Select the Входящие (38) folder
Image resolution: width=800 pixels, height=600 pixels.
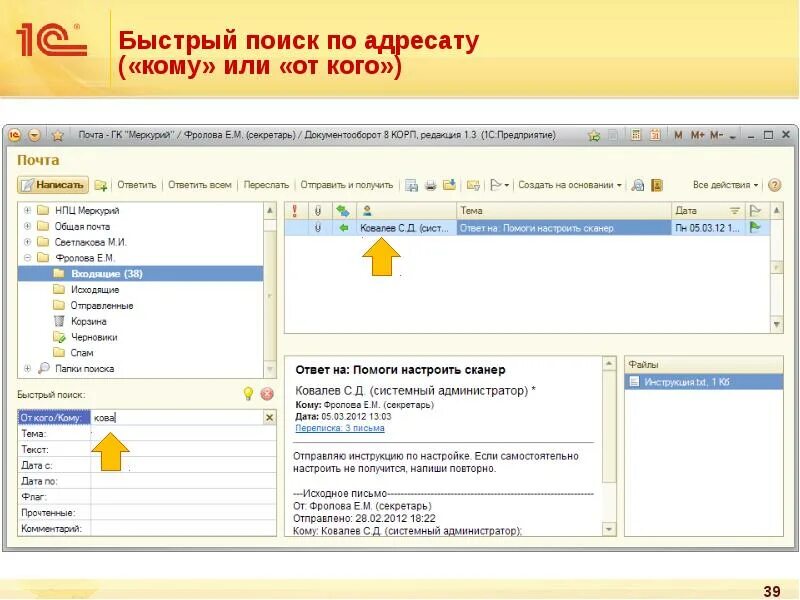click(x=140, y=273)
